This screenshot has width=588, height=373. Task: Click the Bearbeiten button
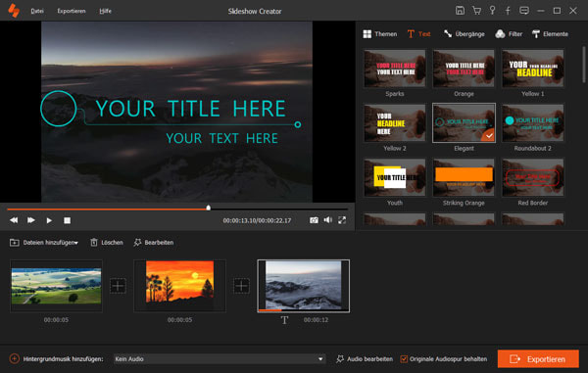pyautogui.click(x=154, y=243)
